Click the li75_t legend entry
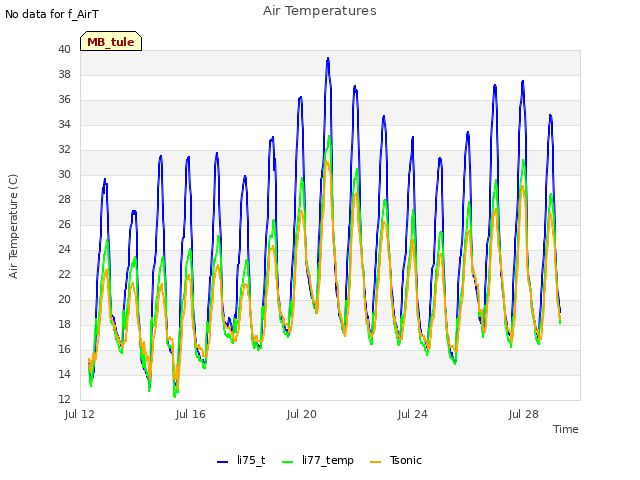 (241, 460)
